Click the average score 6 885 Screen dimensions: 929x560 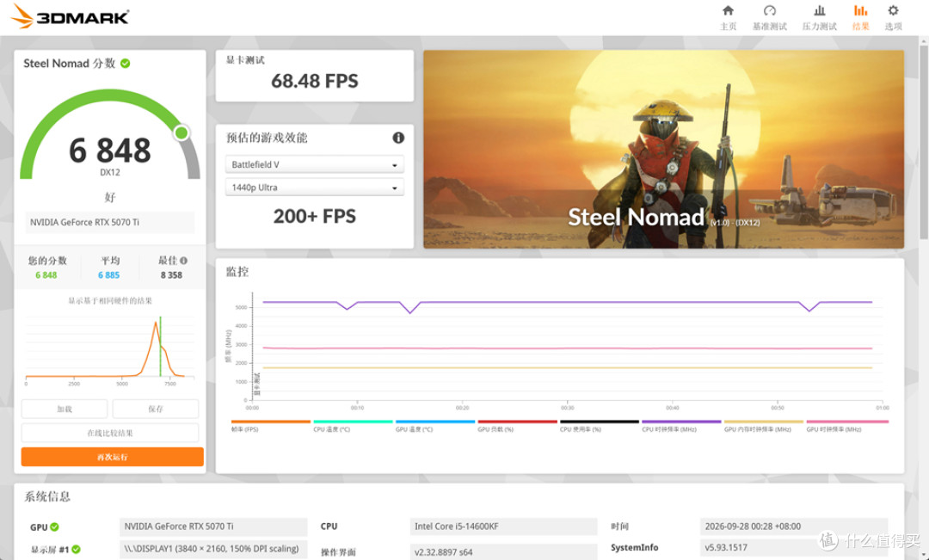(x=109, y=275)
